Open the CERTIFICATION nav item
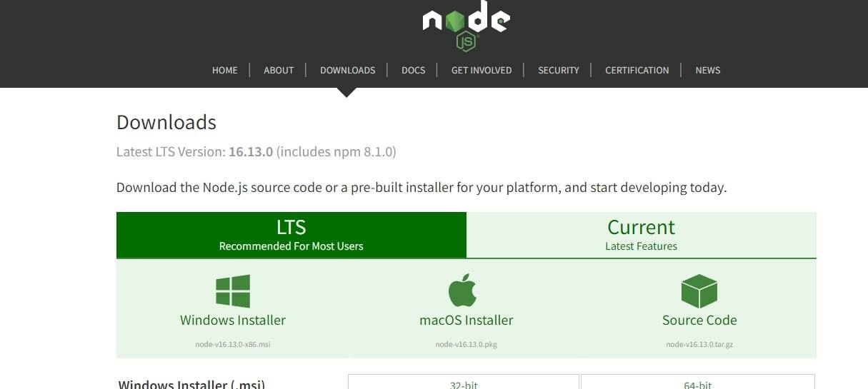This screenshot has width=868, height=389. pyautogui.click(x=637, y=70)
